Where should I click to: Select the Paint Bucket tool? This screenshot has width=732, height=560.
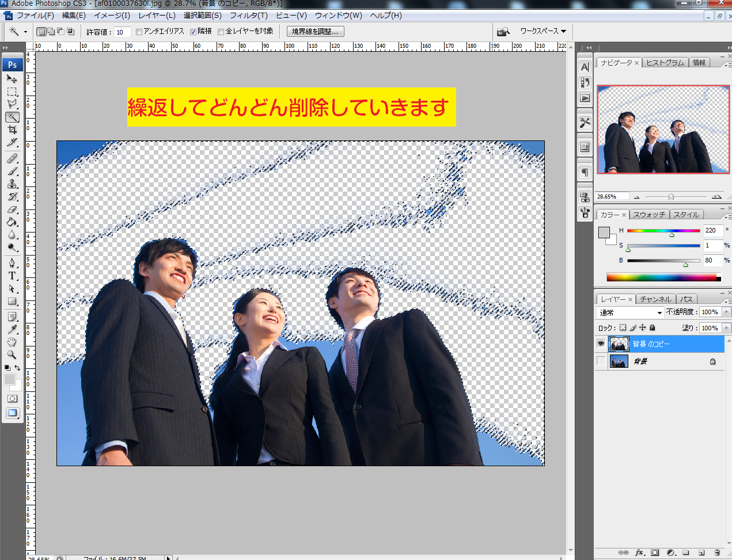[x=12, y=222]
